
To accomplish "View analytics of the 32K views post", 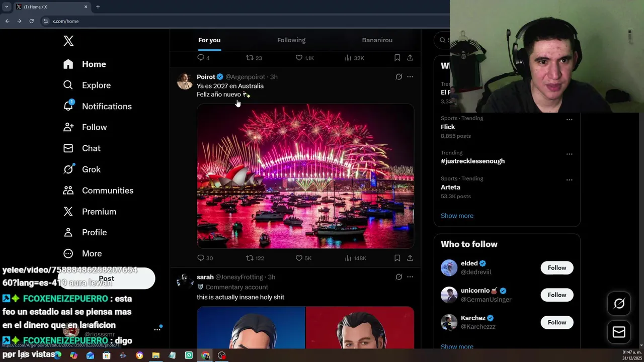I will [354, 58].
